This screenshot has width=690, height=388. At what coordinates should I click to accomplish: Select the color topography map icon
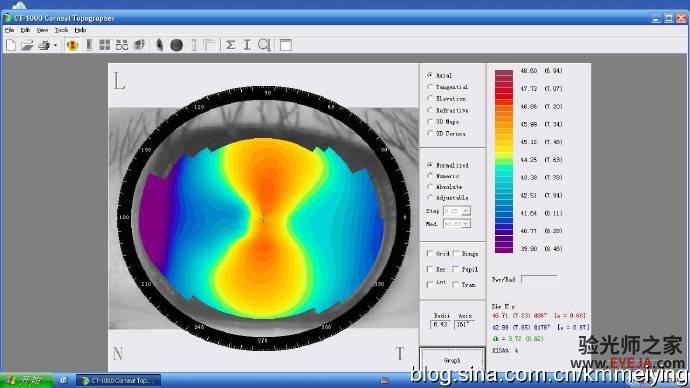tap(73, 45)
